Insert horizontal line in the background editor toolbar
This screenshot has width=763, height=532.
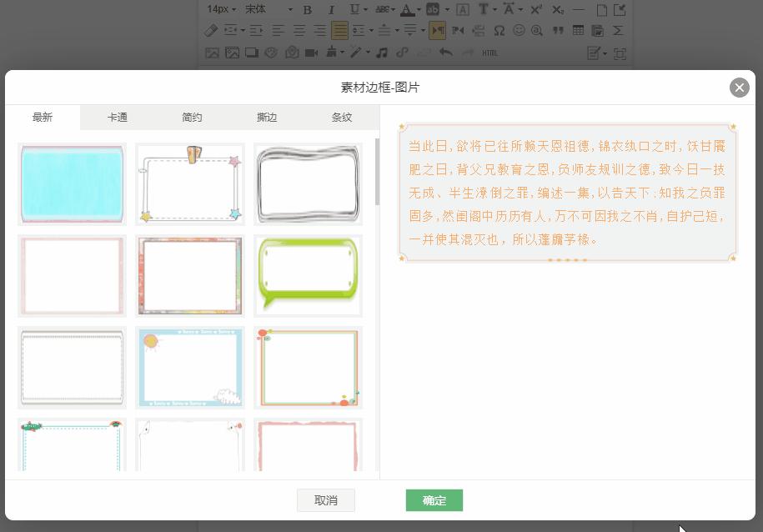[579, 10]
